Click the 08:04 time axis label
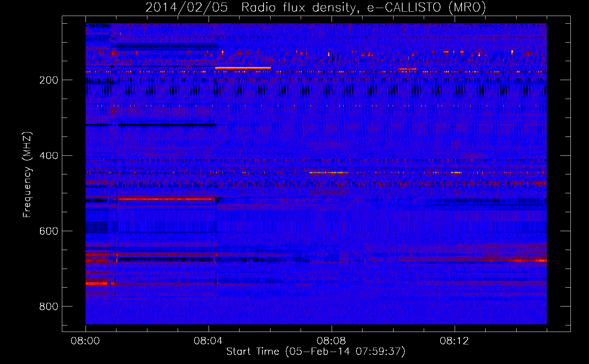The height and width of the screenshot is (364, 589). click(x=208, y=341)
